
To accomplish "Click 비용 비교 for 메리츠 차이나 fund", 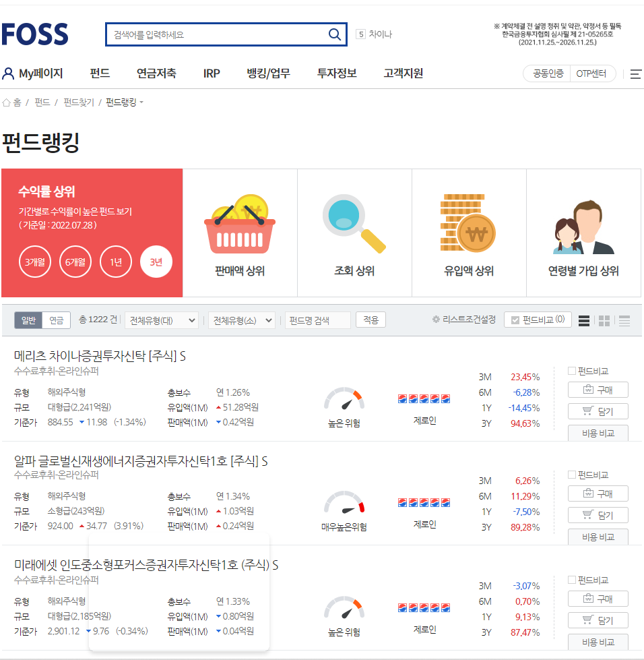I will coord(598,433).
